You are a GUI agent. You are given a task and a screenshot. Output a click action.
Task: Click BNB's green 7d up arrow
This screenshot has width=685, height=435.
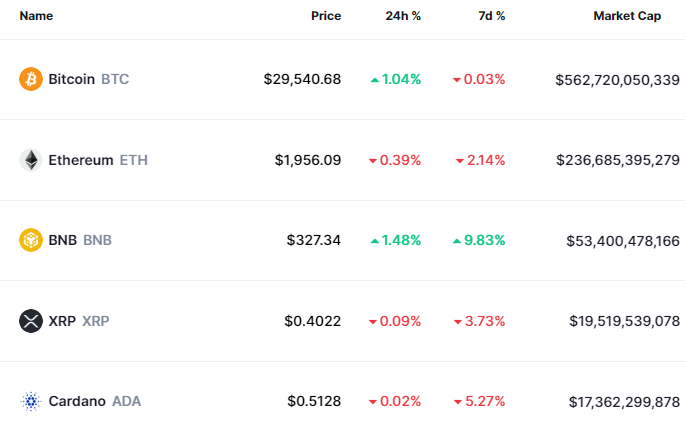pos(458,240)
